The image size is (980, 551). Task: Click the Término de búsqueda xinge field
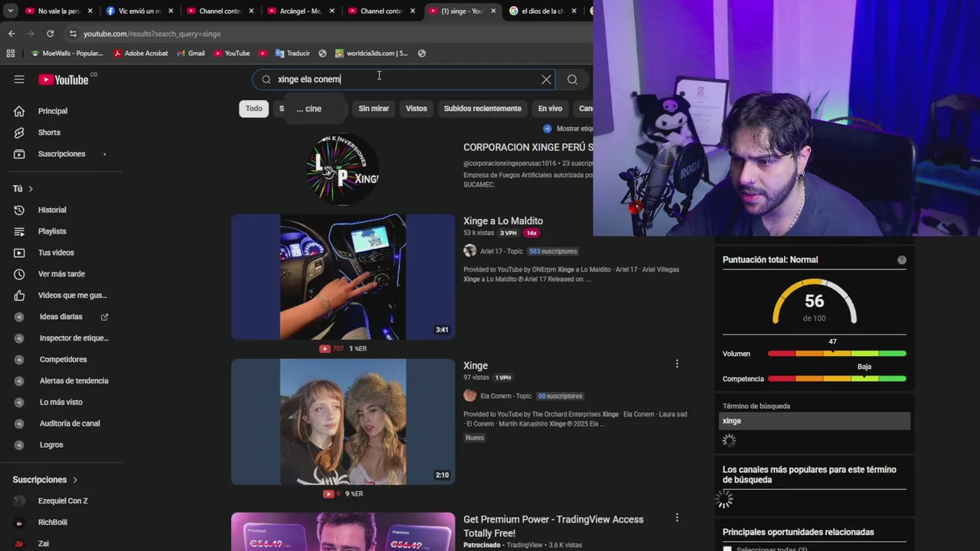[x=815, y=421]
